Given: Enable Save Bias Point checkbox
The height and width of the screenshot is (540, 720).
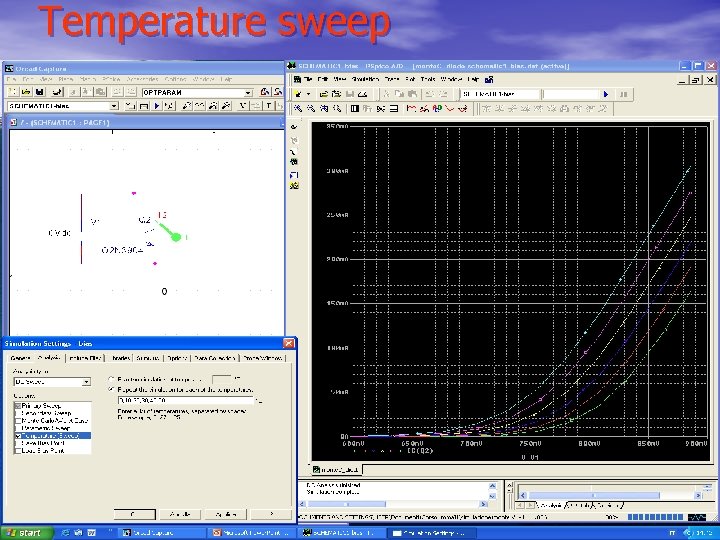Looking at the screenshot, I should (x=18, y=443).
